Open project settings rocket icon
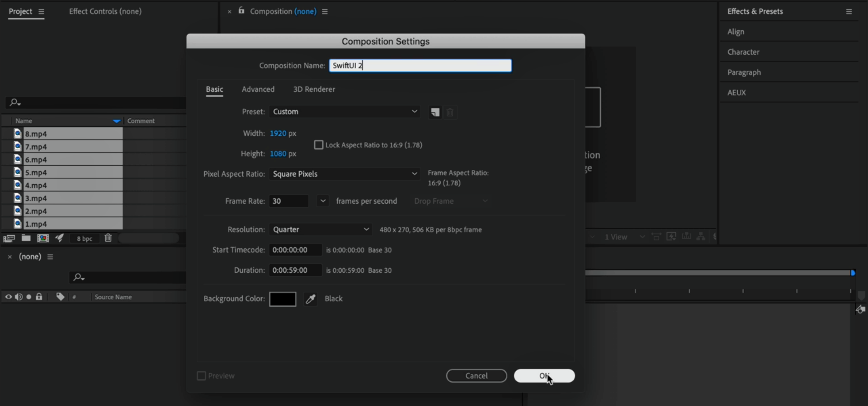The height and width of the screenshot is (406, 868). (60, 238)
